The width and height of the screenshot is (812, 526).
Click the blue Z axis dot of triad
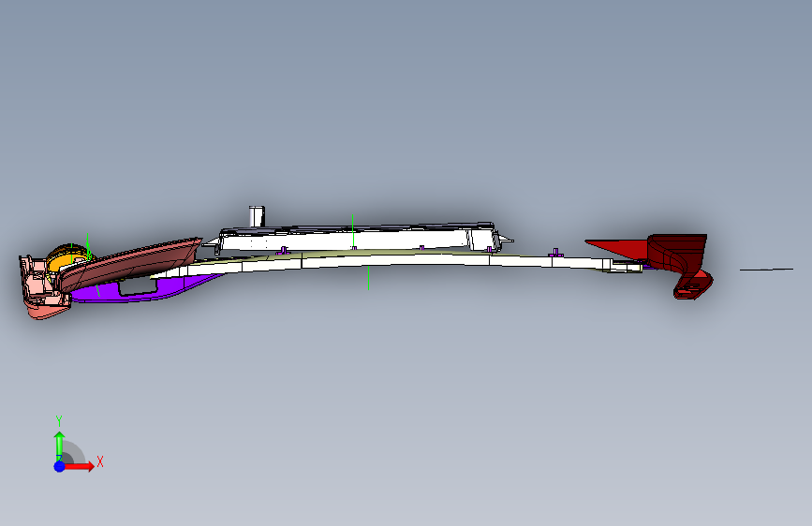coord(59,466)
